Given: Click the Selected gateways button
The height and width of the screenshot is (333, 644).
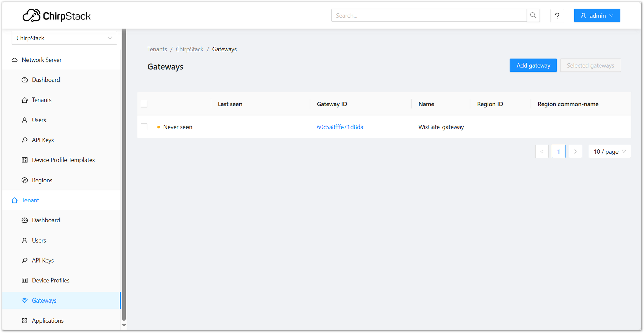Looking at the screenshot, I should click(x=590, y=65).
